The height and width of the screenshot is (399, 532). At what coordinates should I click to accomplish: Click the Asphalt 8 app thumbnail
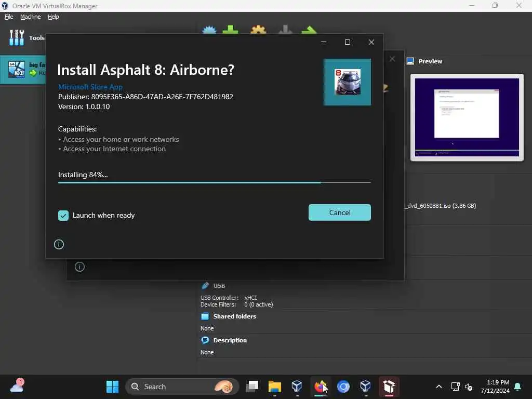pyautogui.click(x=347, y=82)
